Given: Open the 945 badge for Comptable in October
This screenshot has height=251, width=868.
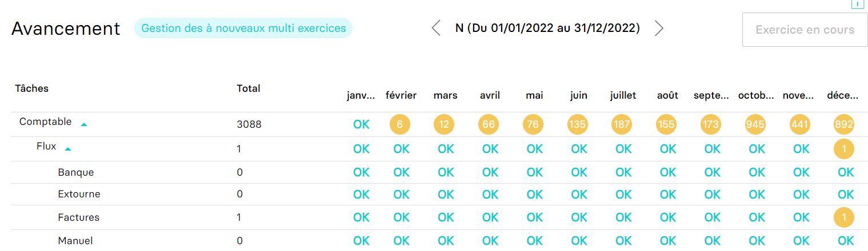Looking at the screenshot, I should [757, 124].
